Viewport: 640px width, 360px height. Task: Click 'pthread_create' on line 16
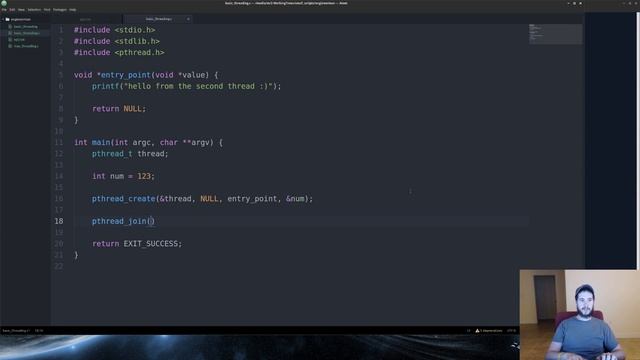point(124,198)
